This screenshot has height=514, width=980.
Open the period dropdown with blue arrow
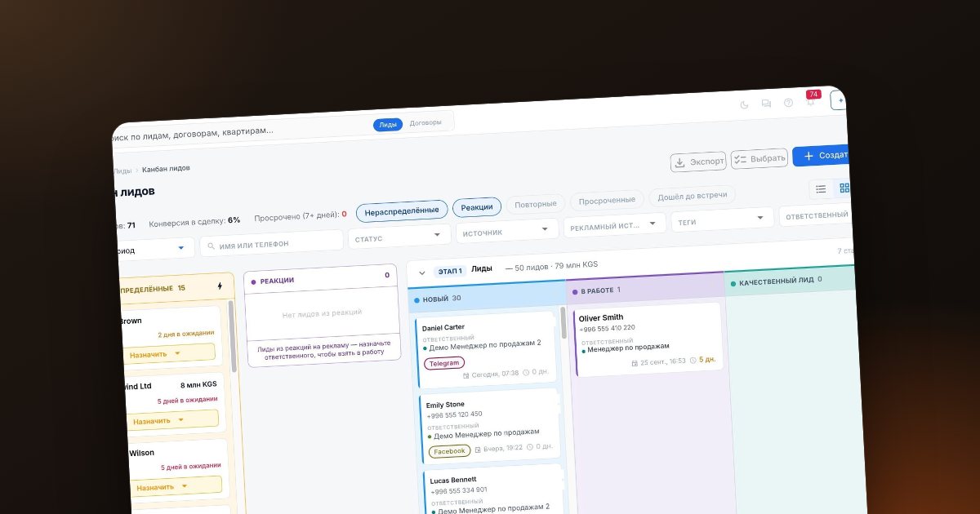155,249
